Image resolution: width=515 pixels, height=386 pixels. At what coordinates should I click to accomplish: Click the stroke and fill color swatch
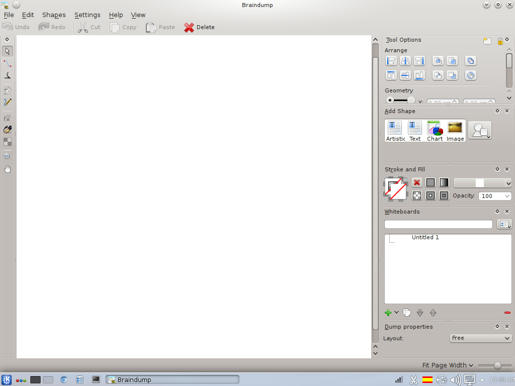coord(395,189)
